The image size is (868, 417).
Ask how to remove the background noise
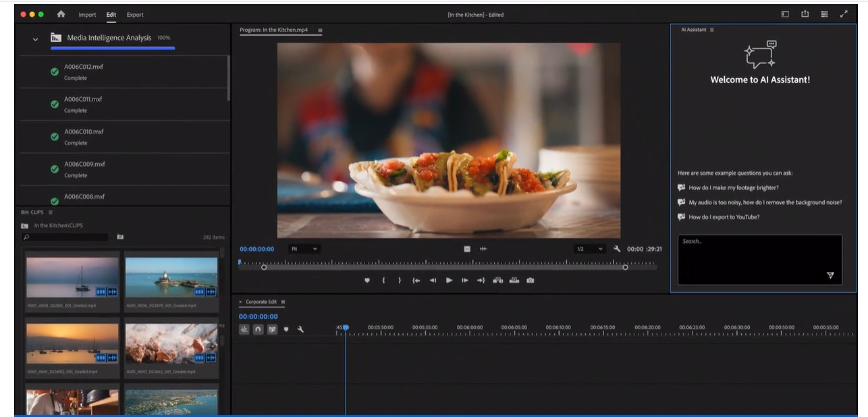[x=765, y=202]
